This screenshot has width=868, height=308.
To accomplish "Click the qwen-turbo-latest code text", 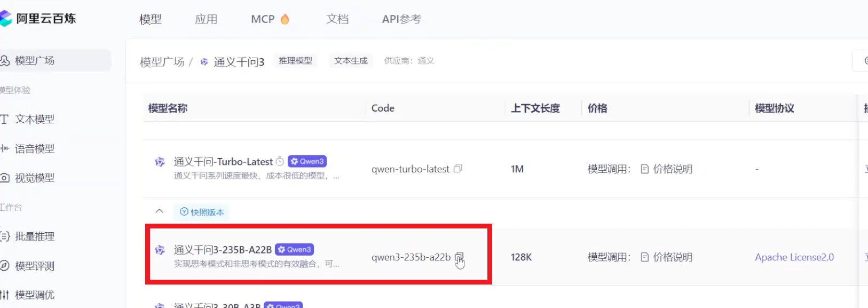I will (411, 169).
